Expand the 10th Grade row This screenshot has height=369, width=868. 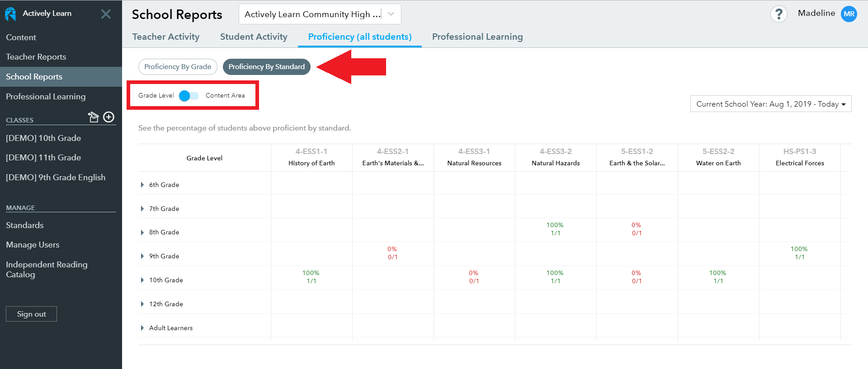click(x=142, y=280)
